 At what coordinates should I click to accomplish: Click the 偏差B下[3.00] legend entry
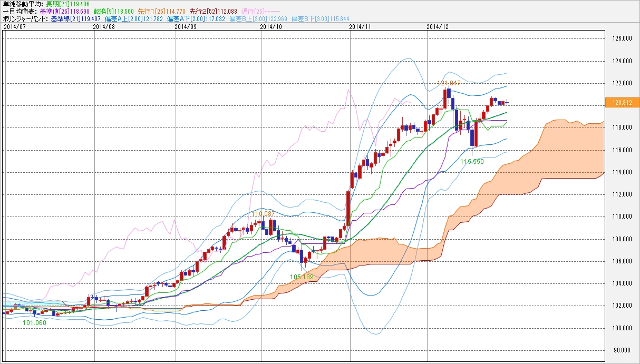tap(319, 18)
